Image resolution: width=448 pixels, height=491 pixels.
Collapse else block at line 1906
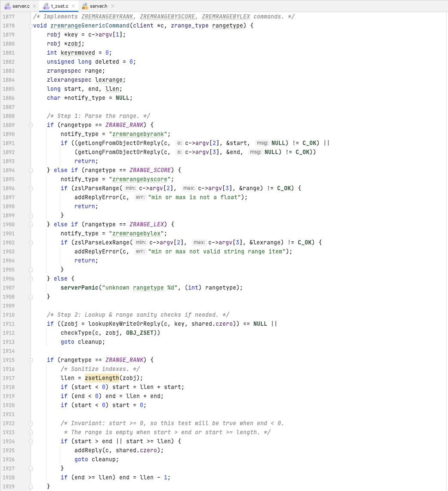31,279
